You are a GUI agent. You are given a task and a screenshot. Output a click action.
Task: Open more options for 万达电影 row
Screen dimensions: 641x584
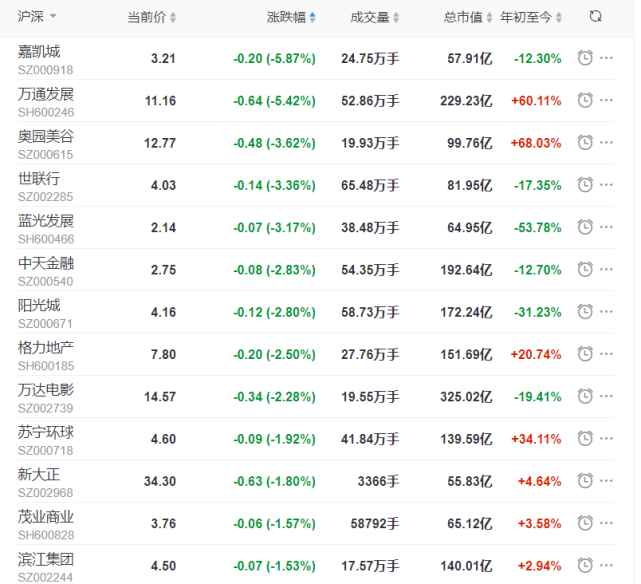point(606,396)
